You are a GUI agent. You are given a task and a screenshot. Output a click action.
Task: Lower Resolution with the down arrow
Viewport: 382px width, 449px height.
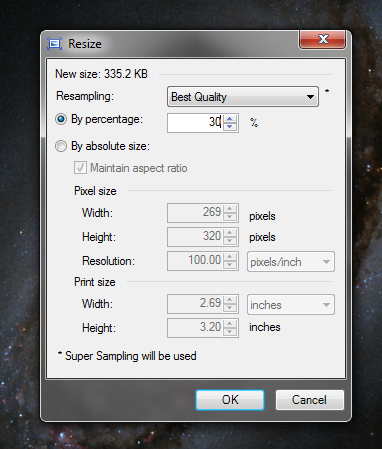point(230,265)
